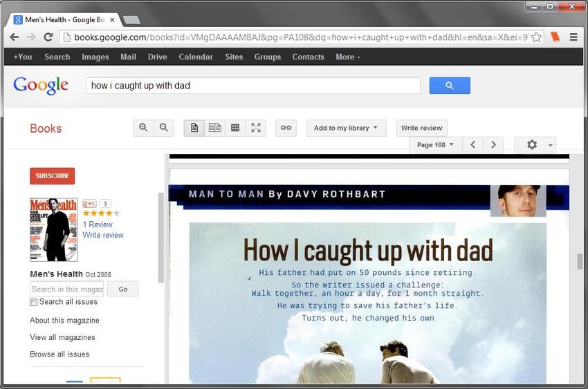Open View all magazines

(63, 337)
